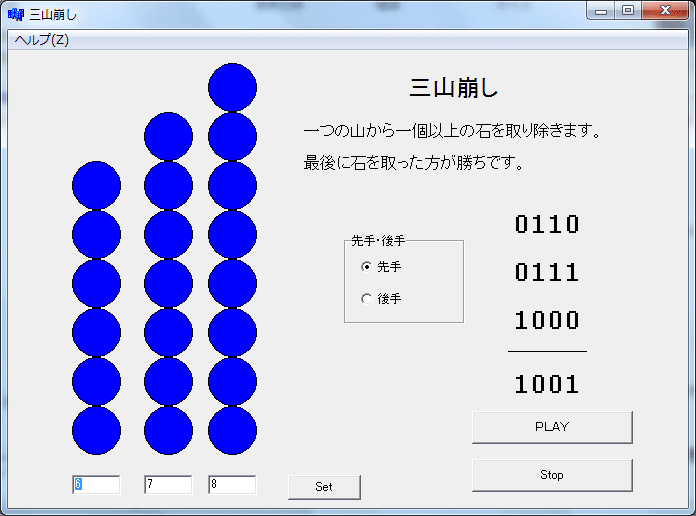The height and width of the screenshot is (516, 696).
Task: Click the bottom stone of the middle pile
Action: pos(168,430)
